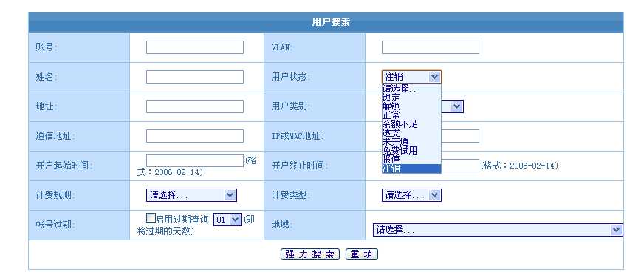
Task: Click the 强力搜索 button
Action: [309, 254]
